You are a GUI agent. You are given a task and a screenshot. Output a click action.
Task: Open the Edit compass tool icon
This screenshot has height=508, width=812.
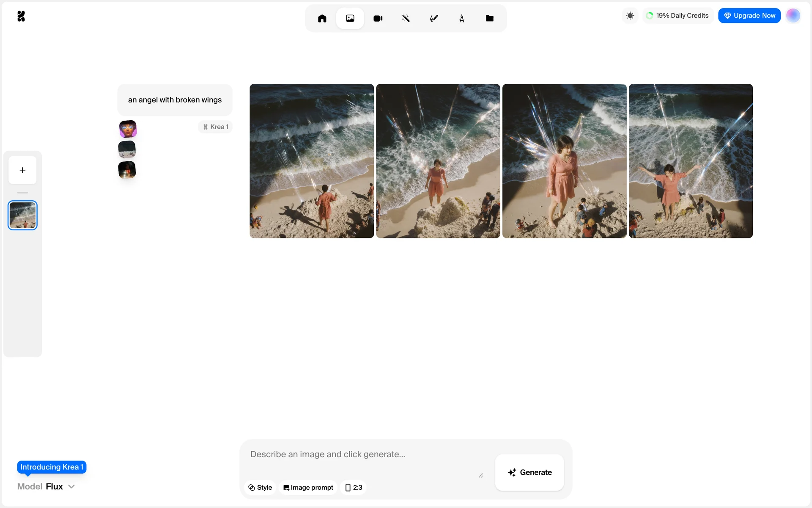pyautogui.click(x=461, y=18)
